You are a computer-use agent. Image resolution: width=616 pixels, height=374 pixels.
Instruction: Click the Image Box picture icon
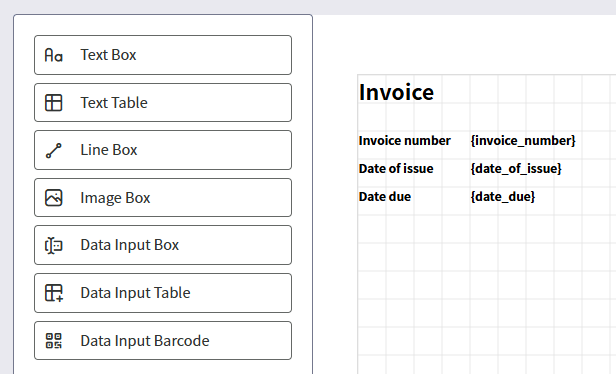tap(53, 198)
